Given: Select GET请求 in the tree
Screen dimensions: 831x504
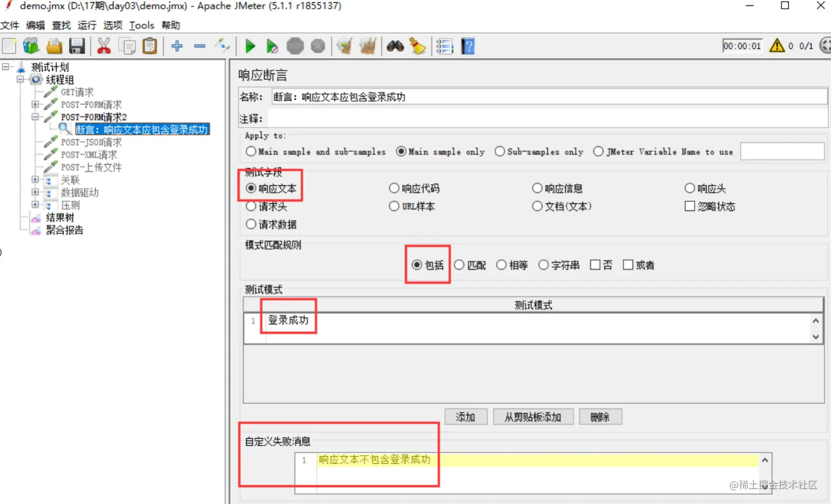Looking at the screenshot, I should pyautogui.click(x=77, y=92).
